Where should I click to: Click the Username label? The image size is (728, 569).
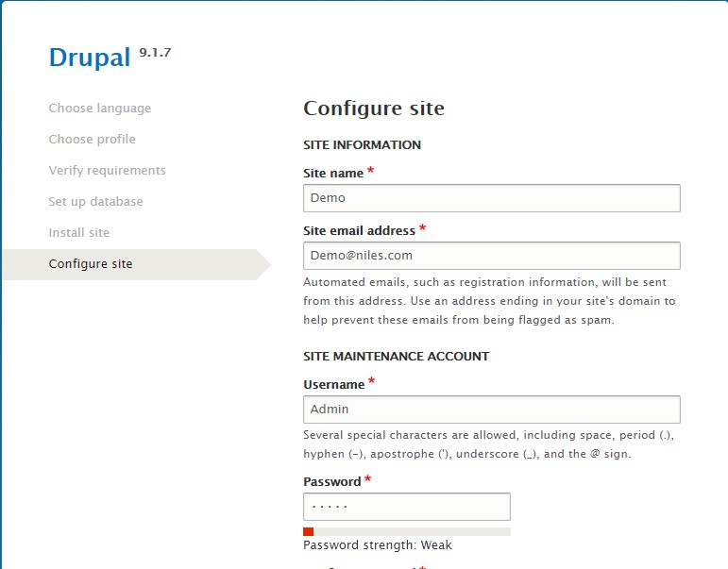pos(333,385)
